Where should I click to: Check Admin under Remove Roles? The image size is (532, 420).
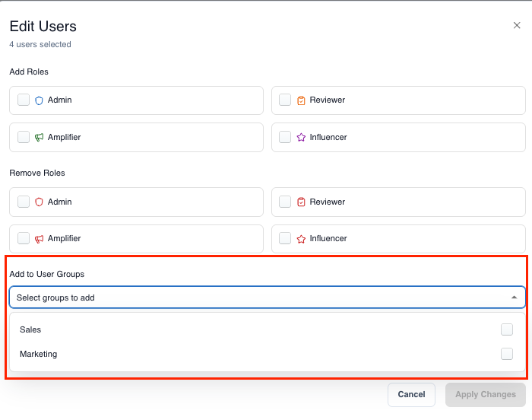pos(24,202)
